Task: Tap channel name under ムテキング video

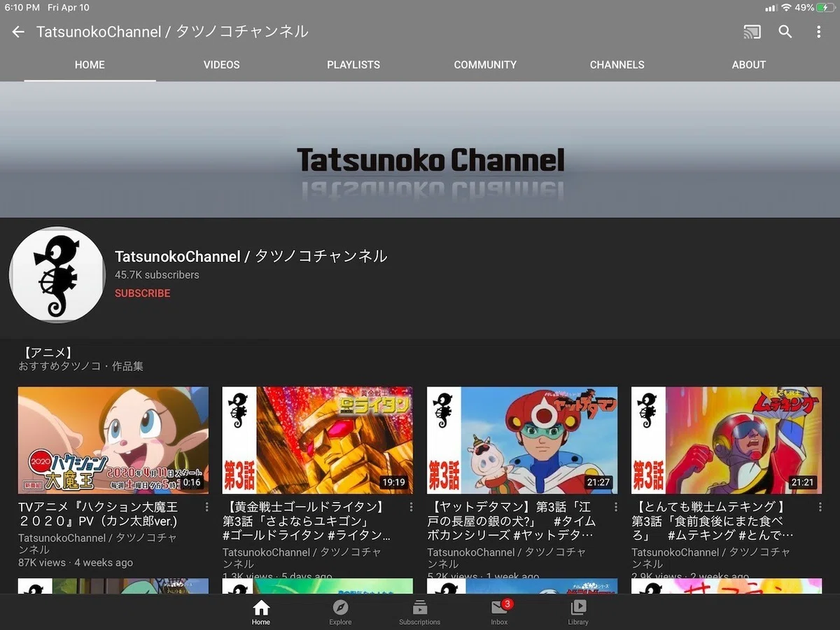Action: coord(711,558)
